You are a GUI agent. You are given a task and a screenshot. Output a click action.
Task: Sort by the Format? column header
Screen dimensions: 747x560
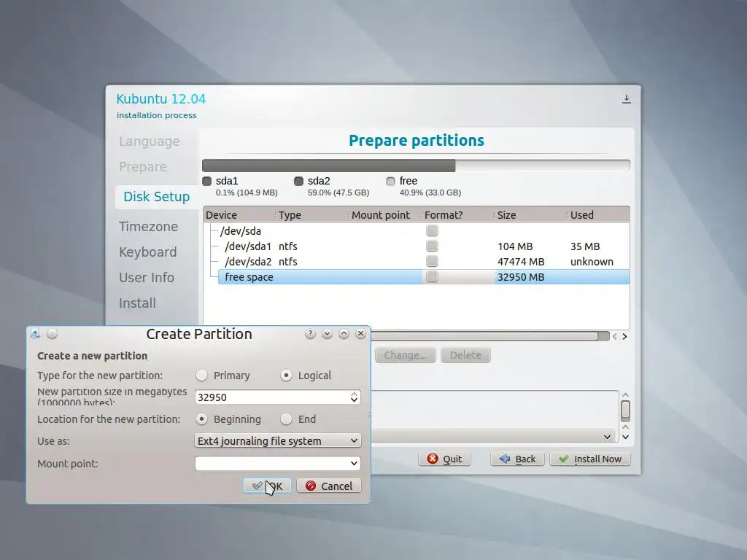(458, 215)
